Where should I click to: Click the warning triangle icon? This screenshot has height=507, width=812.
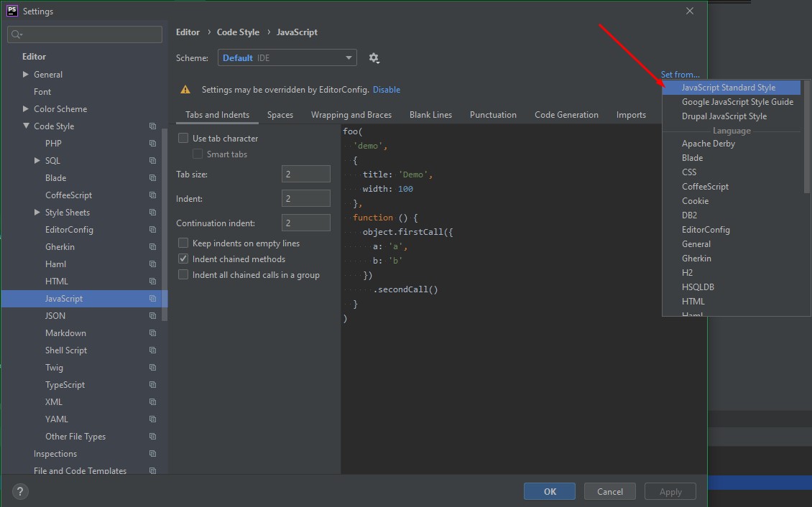[x=185, y=90]
